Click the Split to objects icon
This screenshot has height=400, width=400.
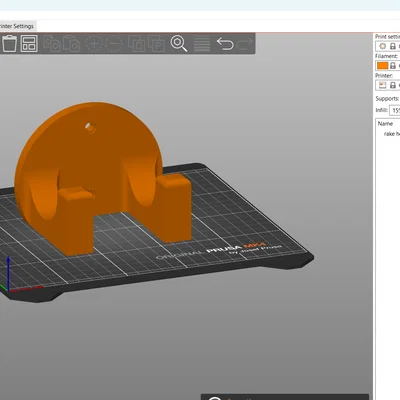[x=137, y=44]
